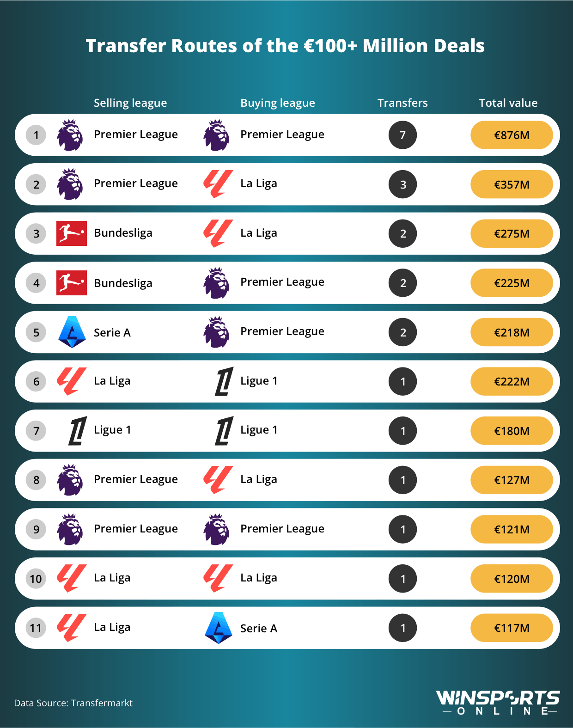Click the transfers count 7 circle
Screen dimensions: 573x728
tap(402, 135)
